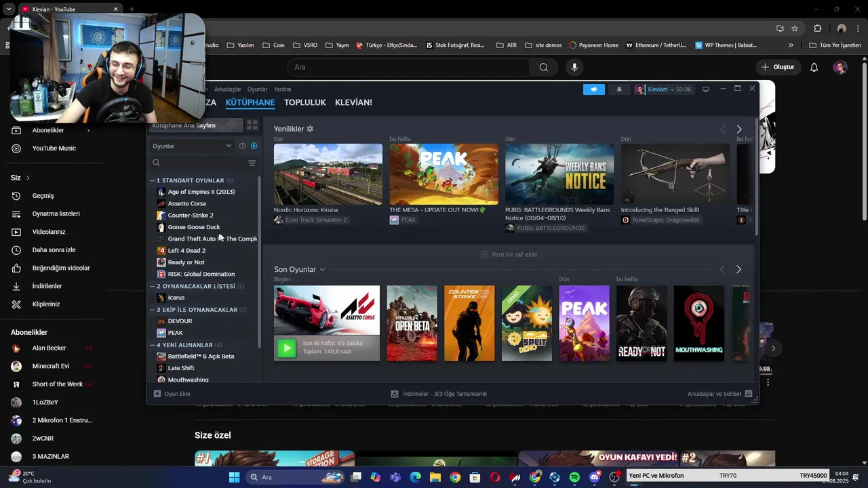The width and height of the screenshot is (868, 488).
Task: Collapse the 3 Ekip ile Oynanacaklar category
Action: tap(153, 310)
